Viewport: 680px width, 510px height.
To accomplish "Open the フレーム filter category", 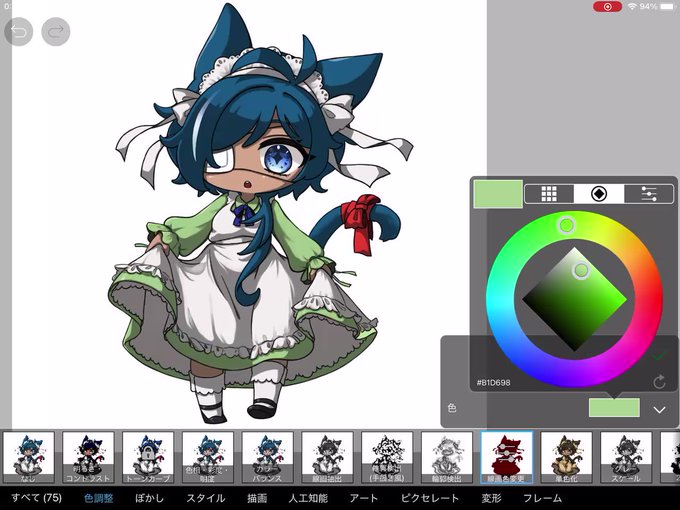I will [542, 498].
